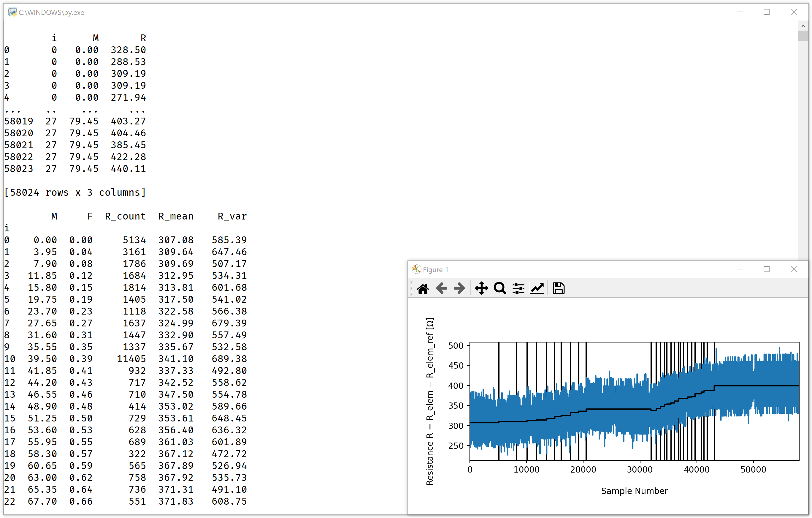Minimize the py.exe console window
This screenshot has width=812, height=518.
739,12
